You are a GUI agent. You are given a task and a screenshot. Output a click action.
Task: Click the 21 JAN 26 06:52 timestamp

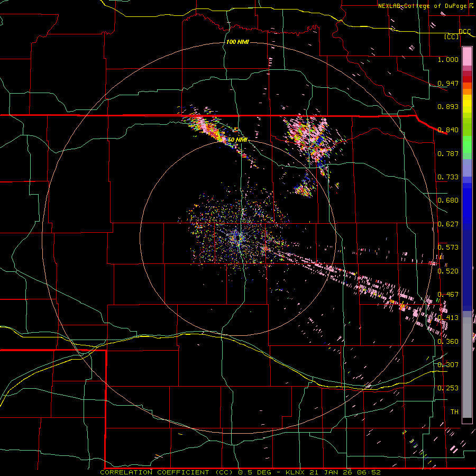pyautogui.click(x=345, y=472)
